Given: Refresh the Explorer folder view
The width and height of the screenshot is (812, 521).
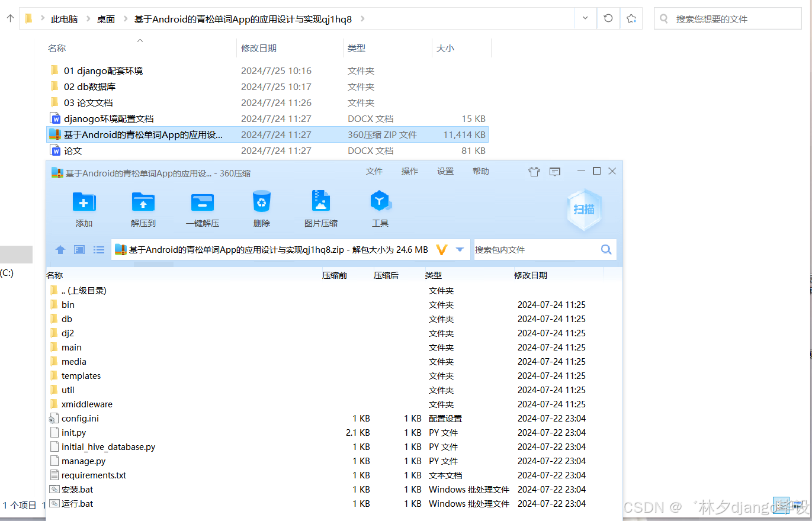Looking at the screenshot, I should pyautogui.click(x=608, y=18).
